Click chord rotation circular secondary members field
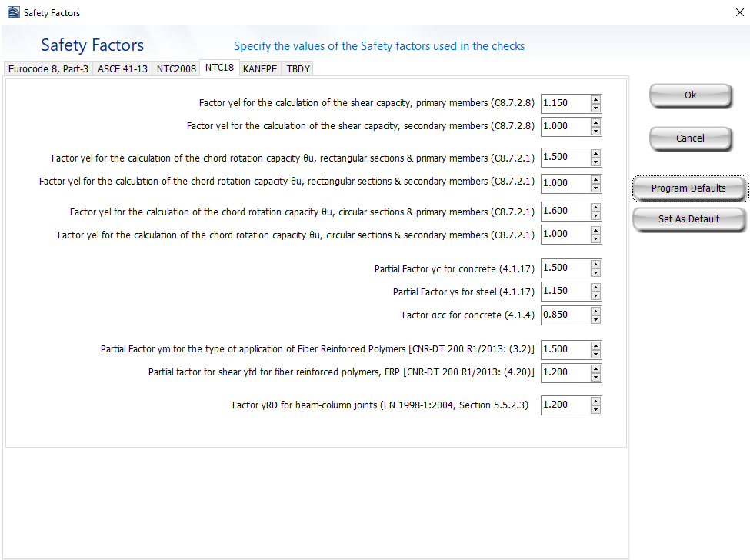This screenshot has height=560, width=750. 565,234
